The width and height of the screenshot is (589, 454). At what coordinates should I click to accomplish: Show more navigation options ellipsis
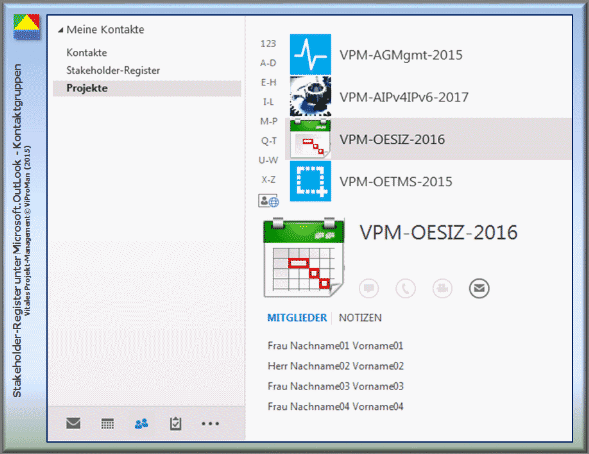click(x=210, y=424)
